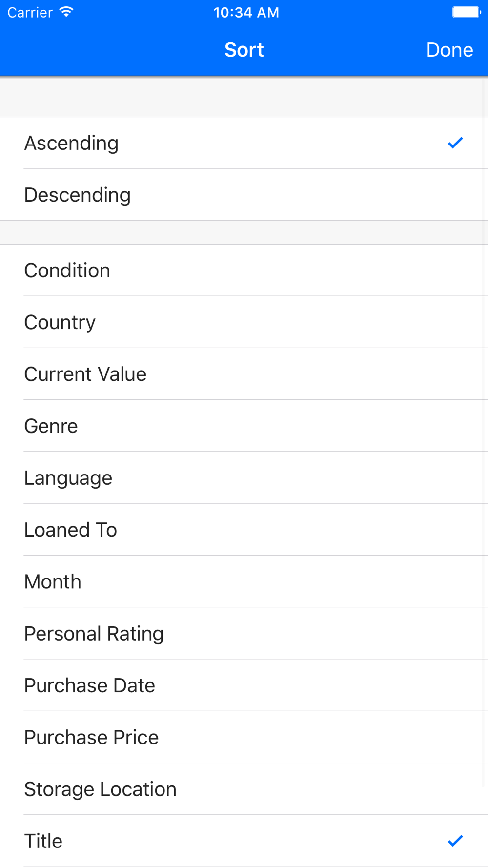Image resolution: width=488 pixels, height=868 pixels.
Task: Tap the Wi-Fi status icon
Action: [66, 12]
